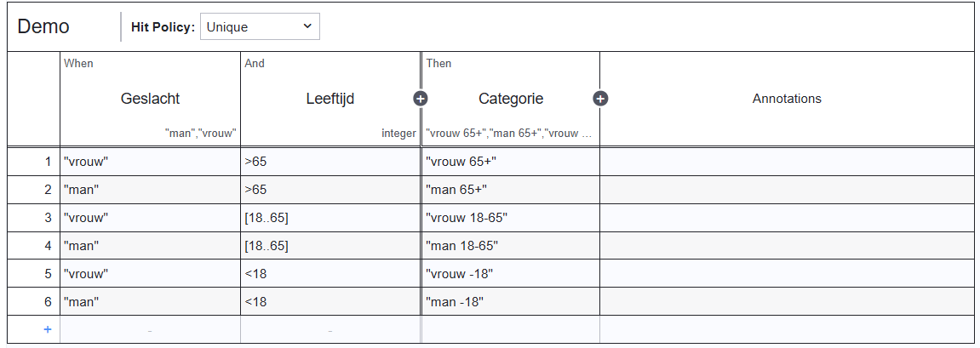The image size is (980, 348).
Task: Select the Categorie output column header
Action: [x=510, y=99]
